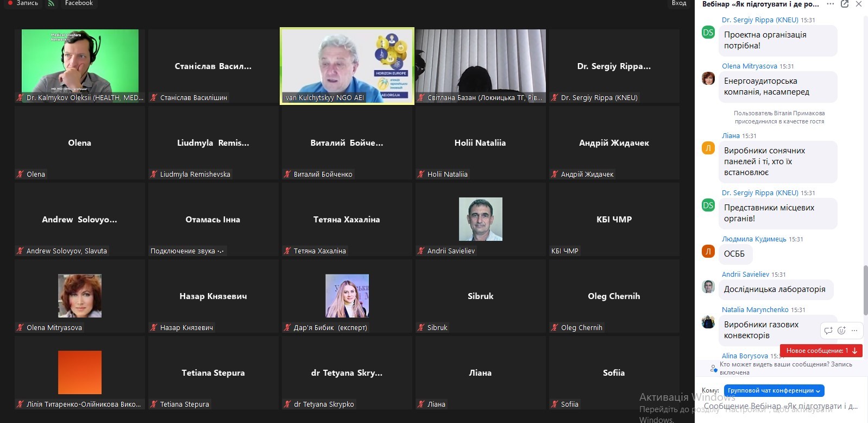Select Ivan Kulchytskyy NGO AEI video tile
868x423 pixels.
coord(347,66)
